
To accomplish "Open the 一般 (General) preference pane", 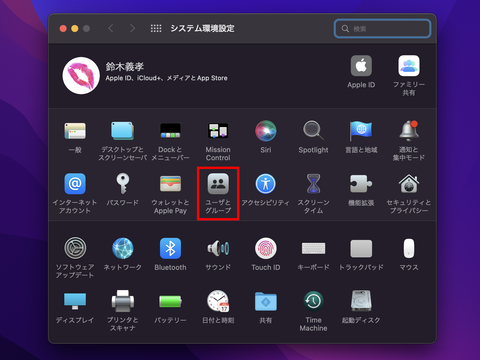I will click(x=75, y=131).
